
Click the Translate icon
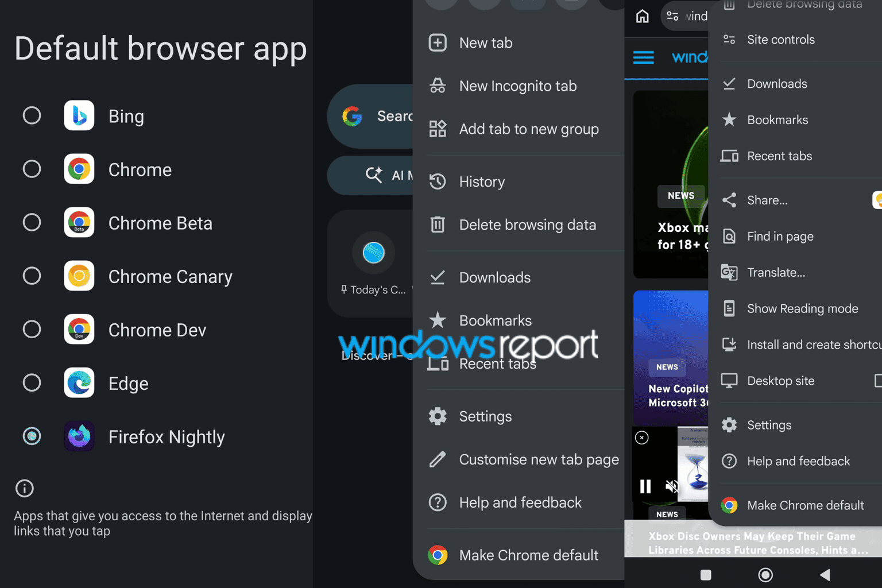[729, 272]
